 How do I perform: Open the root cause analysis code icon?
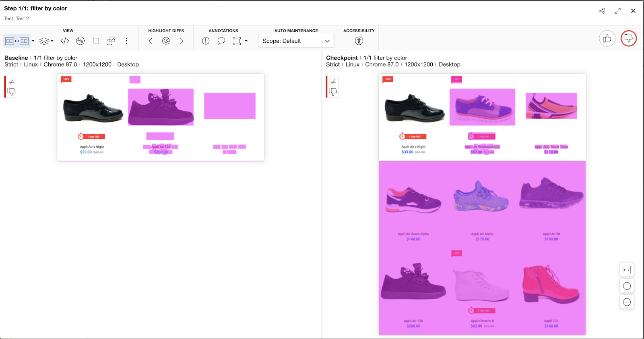click(x=64, y=41)
